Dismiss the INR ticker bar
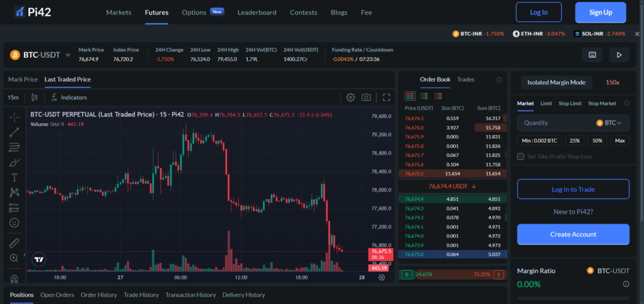The width and height of the screenshot is (644, 304). (637, 34)
